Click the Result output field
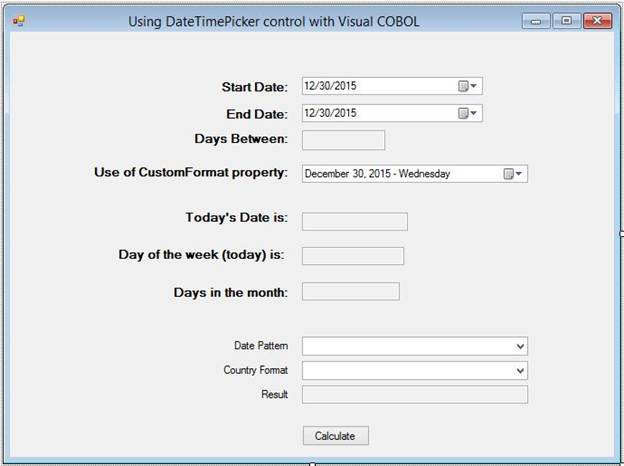 [414, 395]
